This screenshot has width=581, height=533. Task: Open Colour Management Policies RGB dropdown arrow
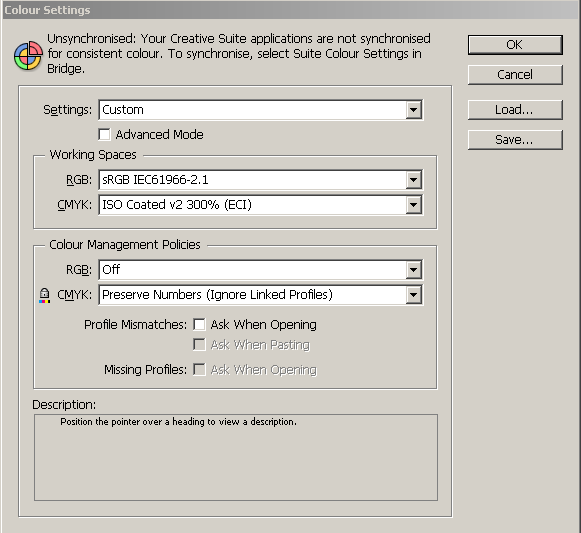414,270
